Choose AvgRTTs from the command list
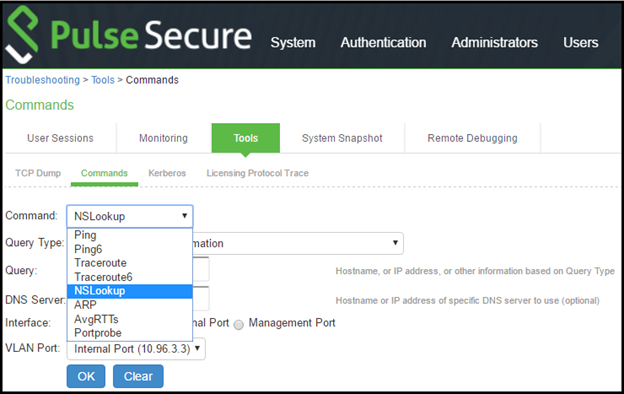This screenshot has height=394, width=624. point(130,319)
